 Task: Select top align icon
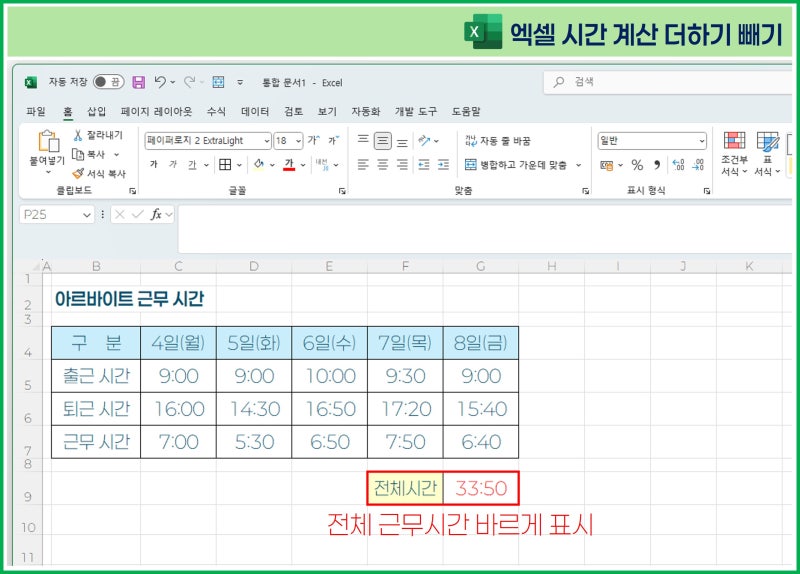coord(363,140)
